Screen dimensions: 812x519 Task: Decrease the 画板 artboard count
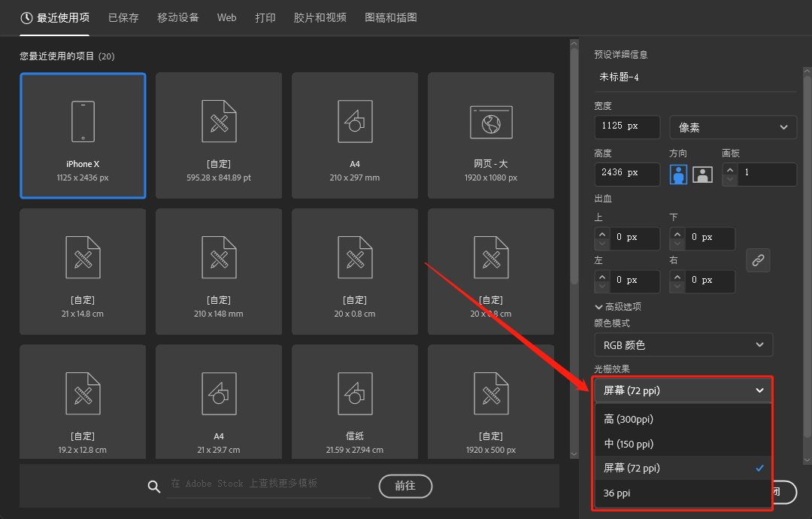[x=730, y=180]
